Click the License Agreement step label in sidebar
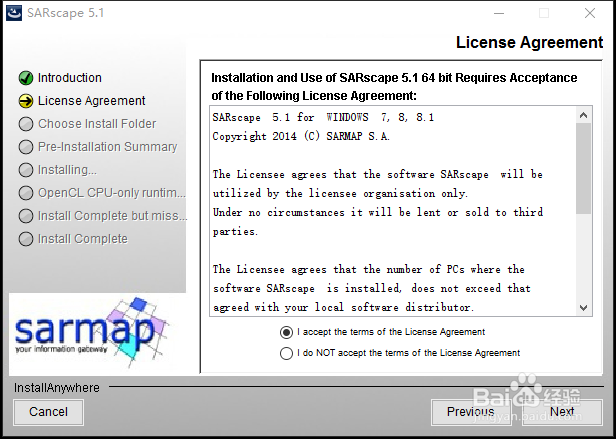The height and width of the screenshot is (439, 616). (92, 101)
